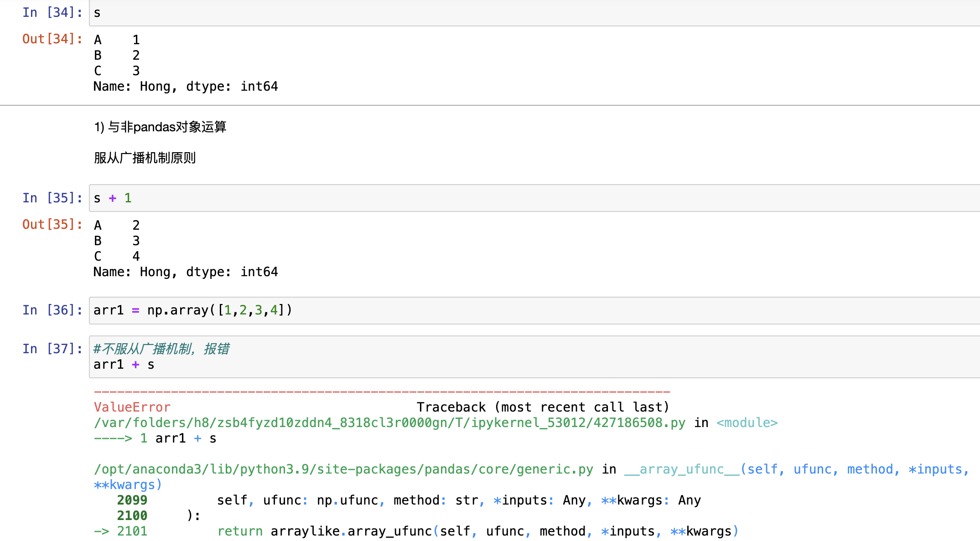Click traceback line number 2100
980x541 pixels.
pyautogui.click(x=132, y=516)
